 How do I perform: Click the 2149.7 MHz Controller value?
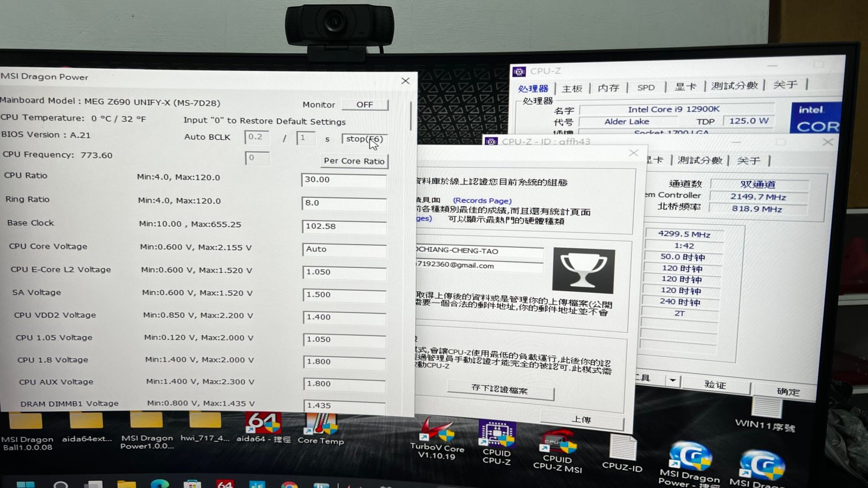[x=758, y=197]
